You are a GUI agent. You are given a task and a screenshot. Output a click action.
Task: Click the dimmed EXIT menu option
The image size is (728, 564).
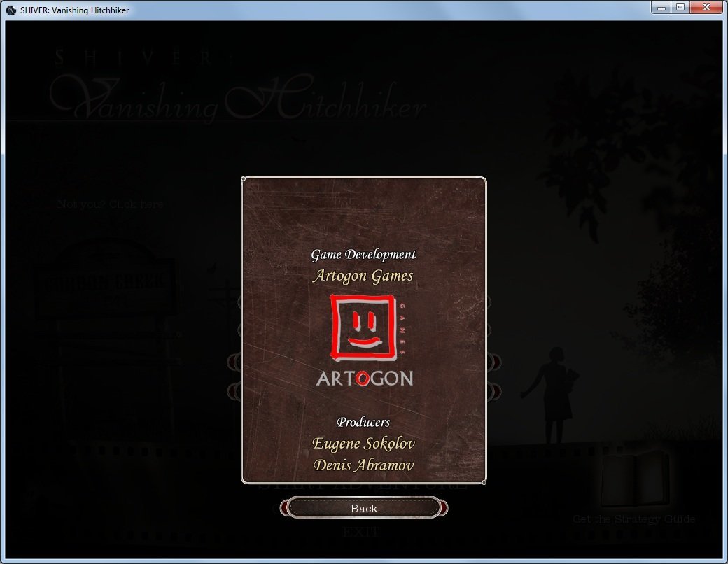pyautogui.click(x=362, y=532)
